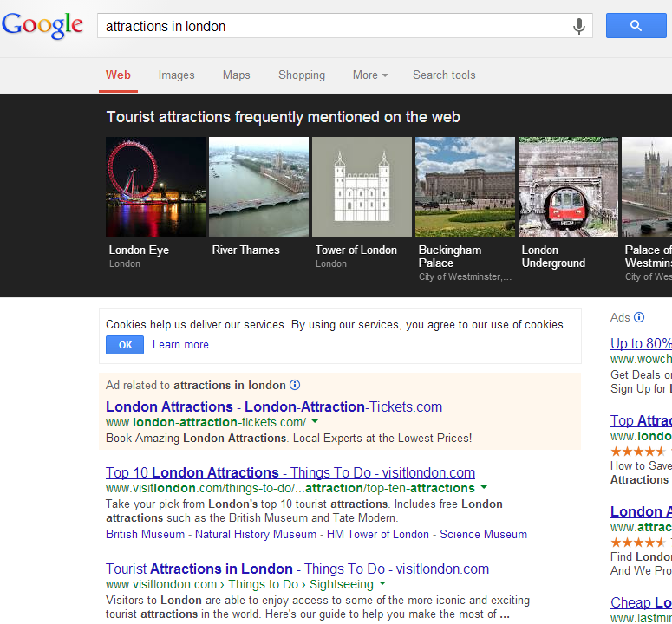Expand dropdown arrow beside top-ten-attractions URL
This screenshot has height=624, width=672.
click(x=484, y=487)
